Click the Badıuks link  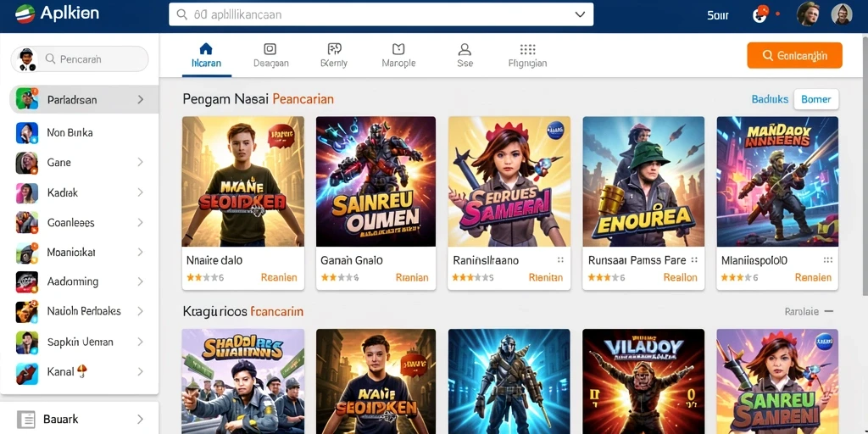[x=770, y=100]
